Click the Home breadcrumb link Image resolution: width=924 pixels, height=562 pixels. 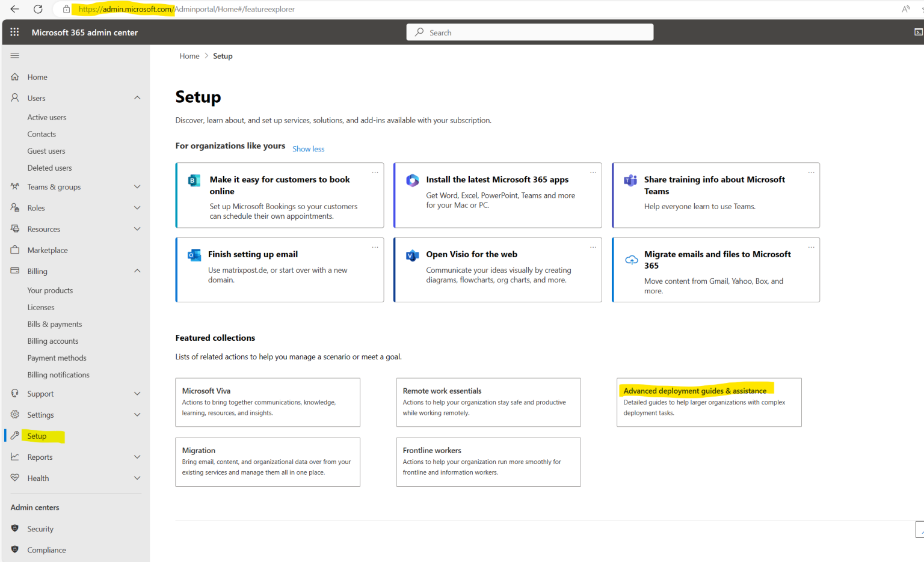click(189, 56)
